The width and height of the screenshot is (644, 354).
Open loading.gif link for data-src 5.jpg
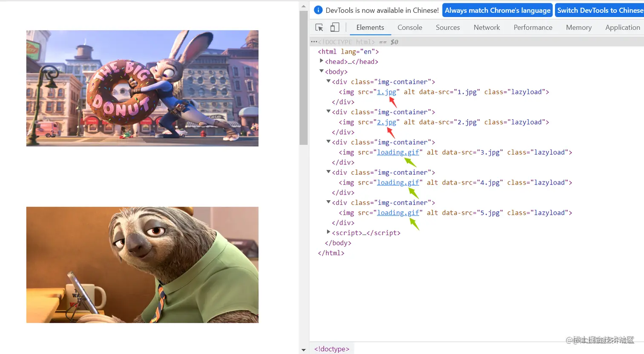398,213
